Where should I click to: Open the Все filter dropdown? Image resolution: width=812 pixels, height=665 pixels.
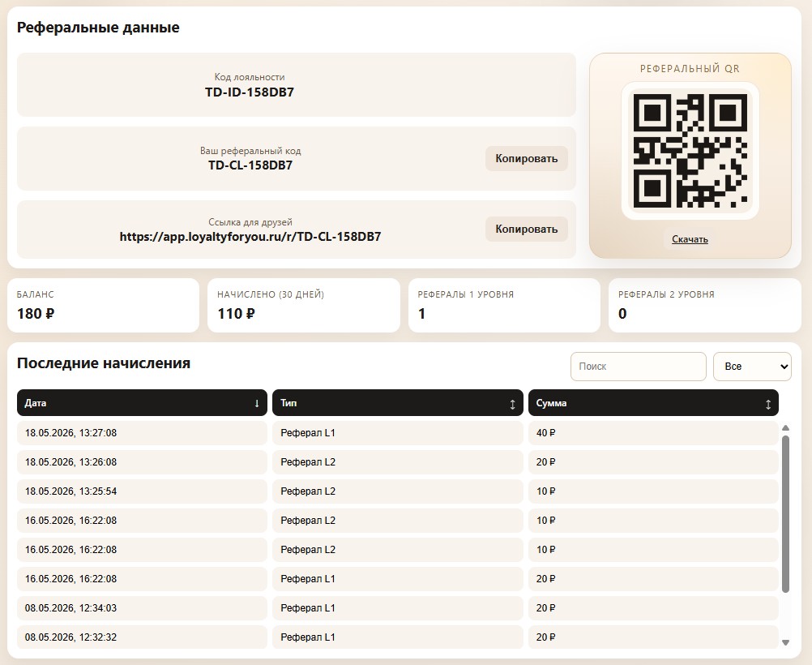point(752,367)
